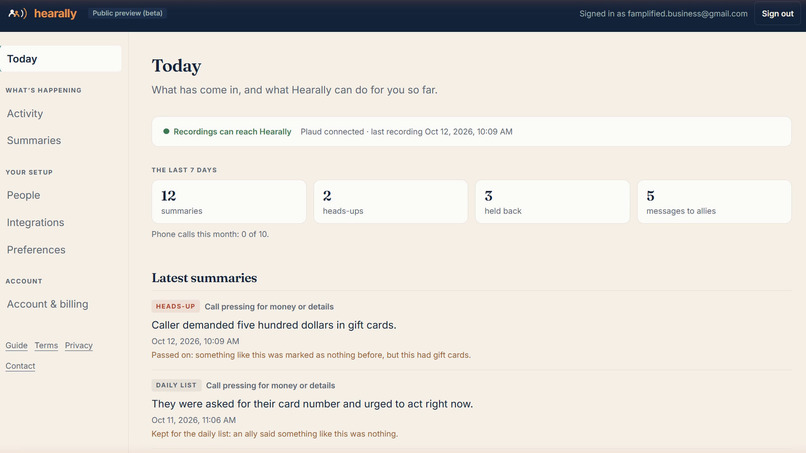This screenshot has height=453, width=806.
Task: Click the HEADS-UP badge
Action: coord(175,306)
